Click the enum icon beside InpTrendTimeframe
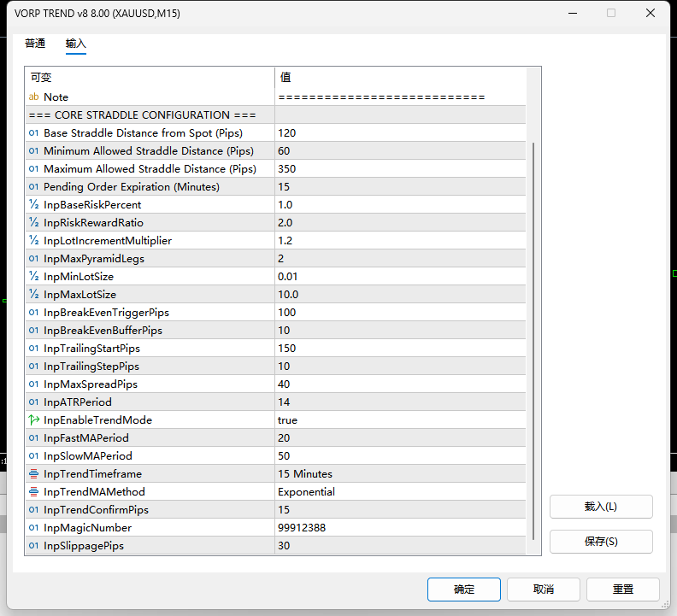 coord(33,473)
